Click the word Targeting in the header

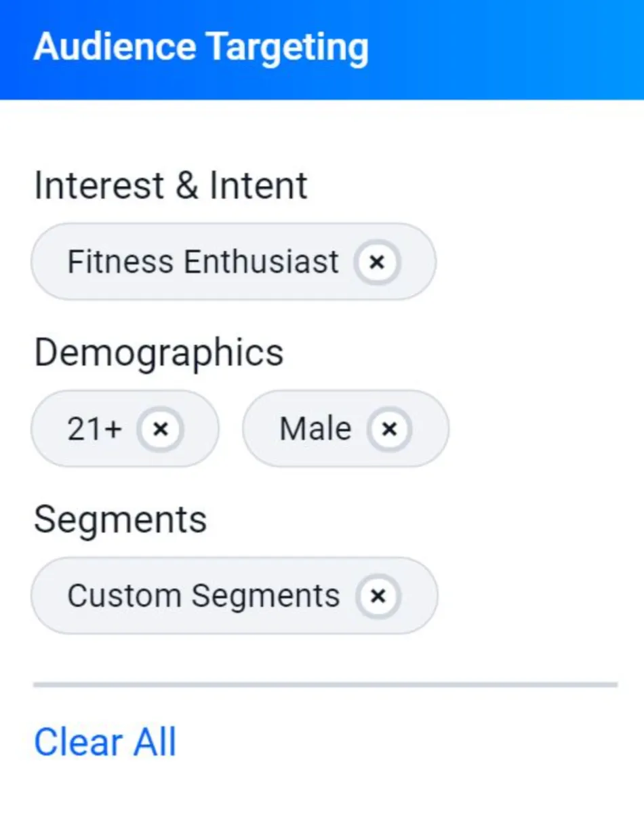coord(287,47)
